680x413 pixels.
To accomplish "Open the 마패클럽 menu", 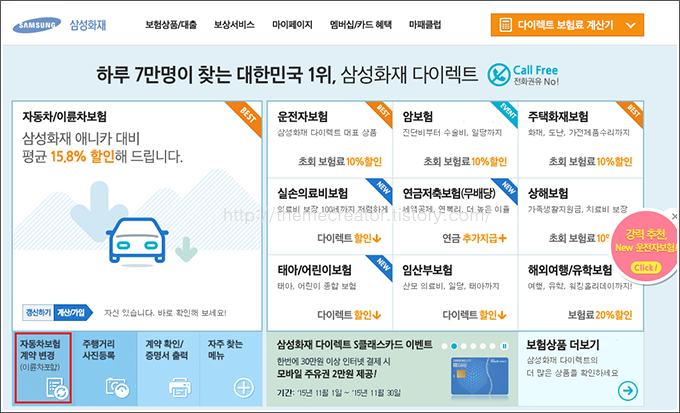I will (x=425, y=25).
